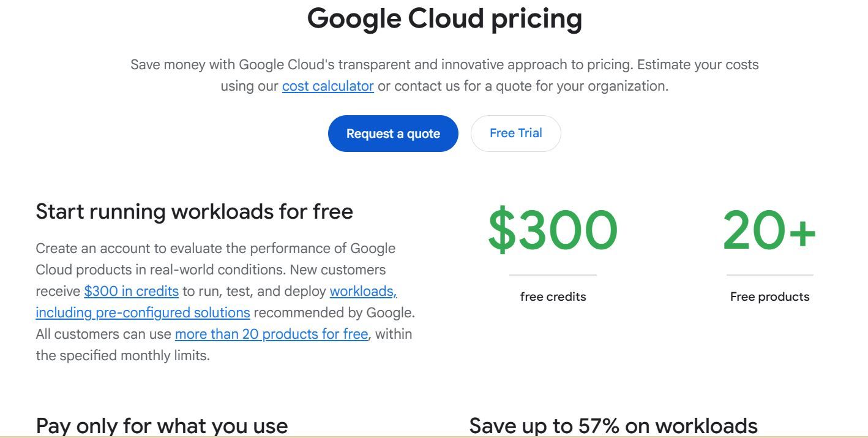Screen dimensions: 868x438
Task: Click the recommended by Google text
Action: click(334, 312)
